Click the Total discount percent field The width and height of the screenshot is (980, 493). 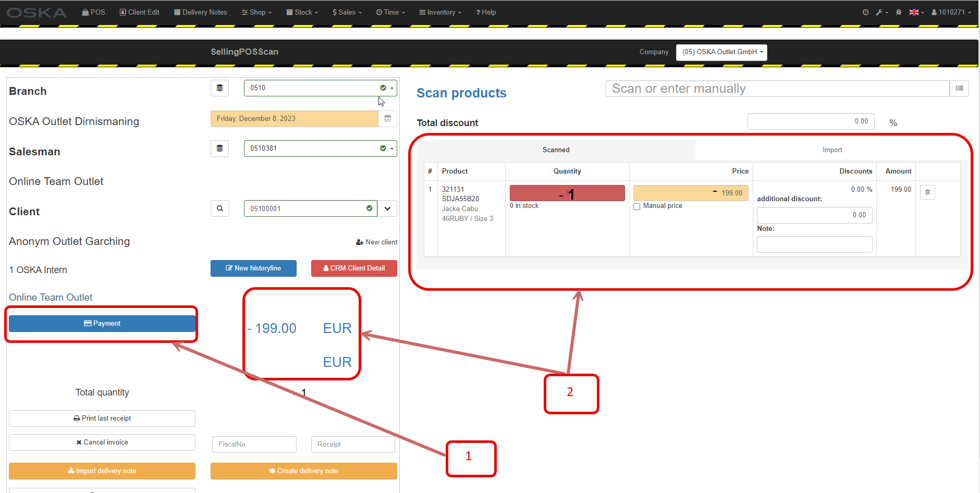click(811, 121)
